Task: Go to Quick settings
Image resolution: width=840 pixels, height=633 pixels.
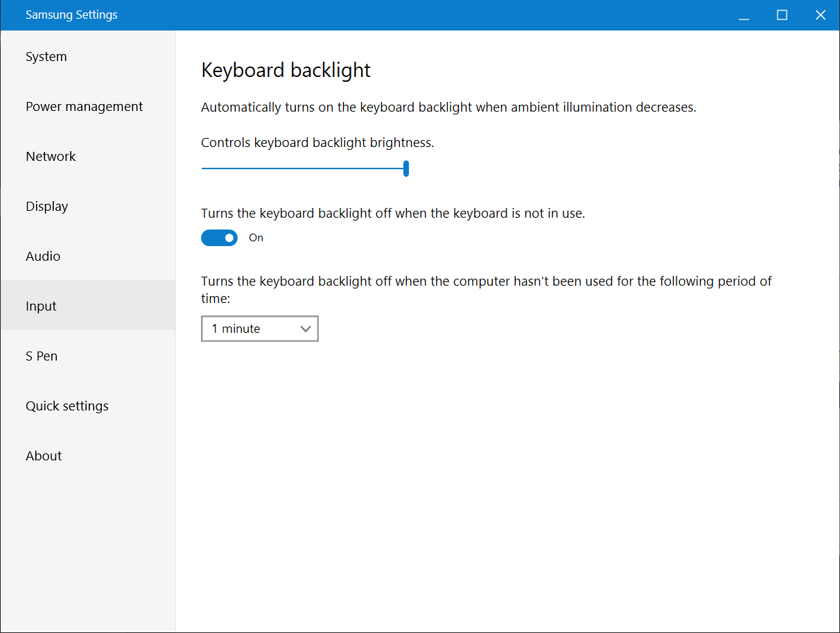Action: point(88,406)
